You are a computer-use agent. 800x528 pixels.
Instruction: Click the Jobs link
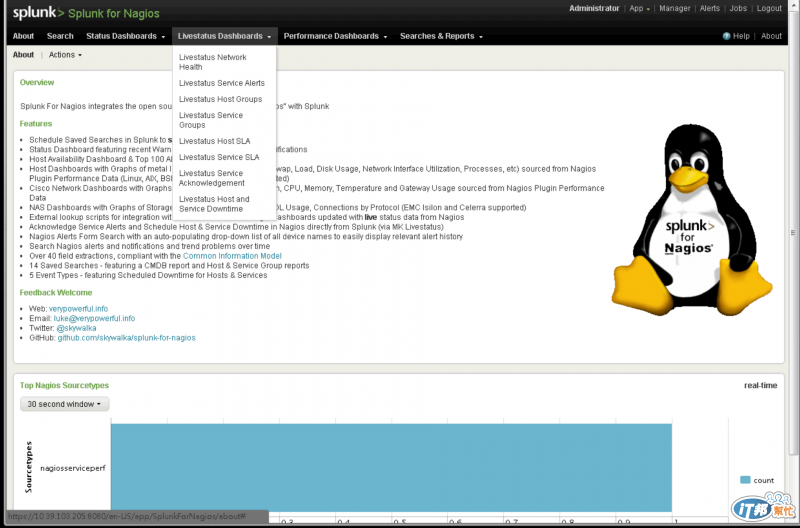738,8
